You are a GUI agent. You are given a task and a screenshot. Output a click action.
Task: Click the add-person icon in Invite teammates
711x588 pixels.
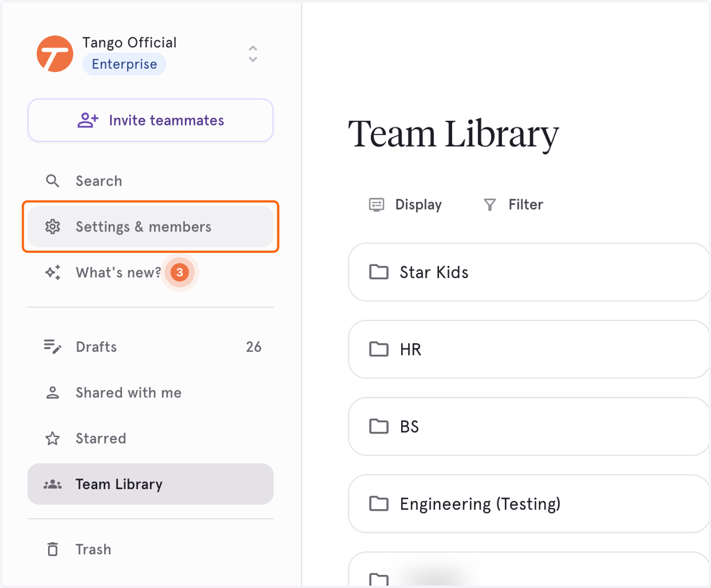[x=88, y=120]
